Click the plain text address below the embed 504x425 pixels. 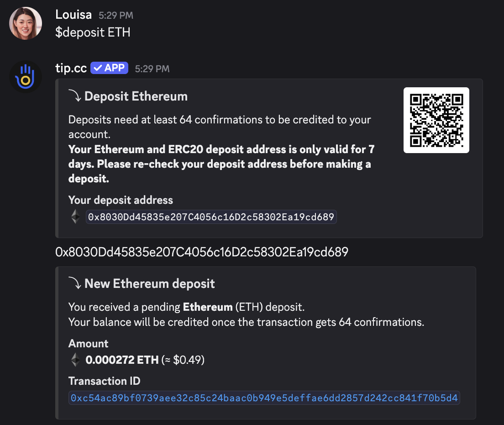pos(202,252)
